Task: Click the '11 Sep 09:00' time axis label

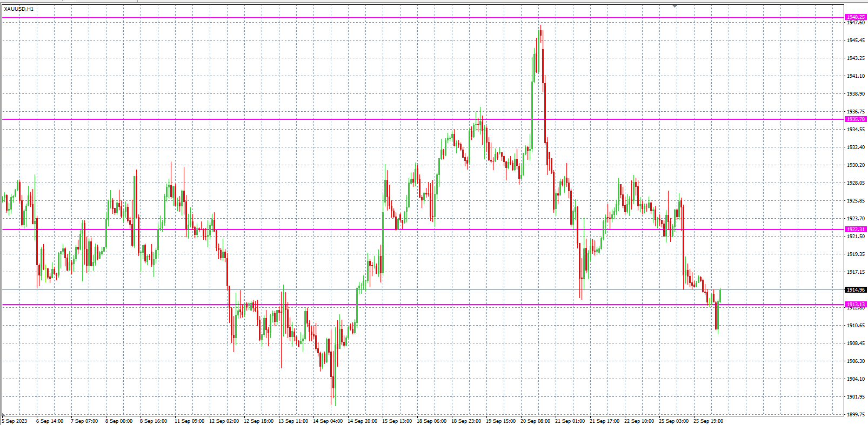Action: click(190, 421)
